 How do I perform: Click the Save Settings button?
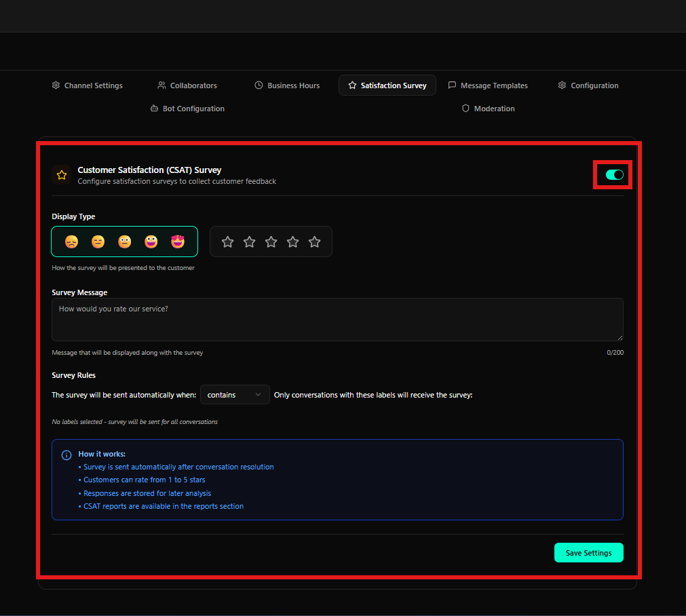coord(589,552)
